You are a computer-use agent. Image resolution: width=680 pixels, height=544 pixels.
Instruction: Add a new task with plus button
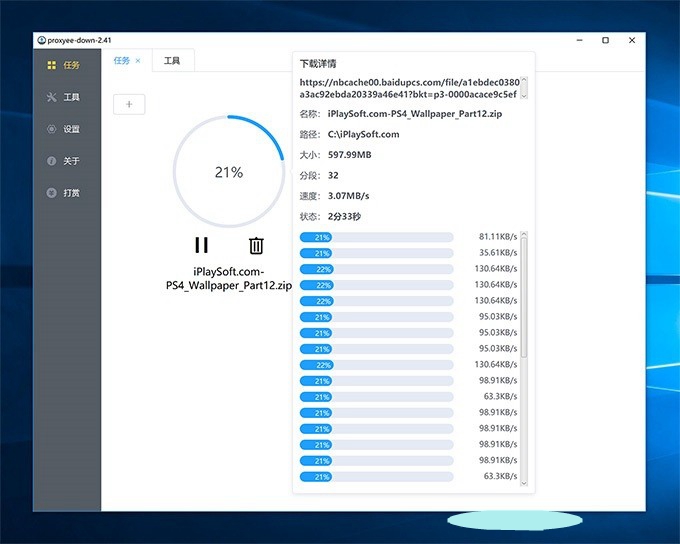click(x=129, y=104)
